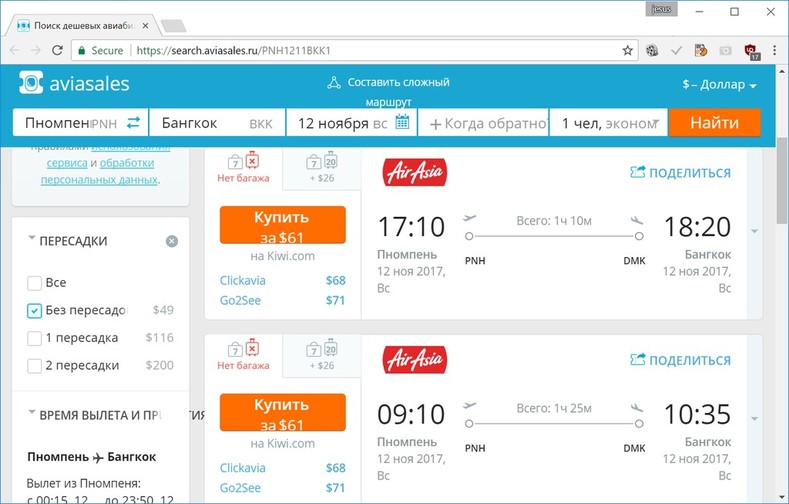The width and height of the screenshot is (789, 504).
Task: Click the jesus profile button
Action: [661, 10]
